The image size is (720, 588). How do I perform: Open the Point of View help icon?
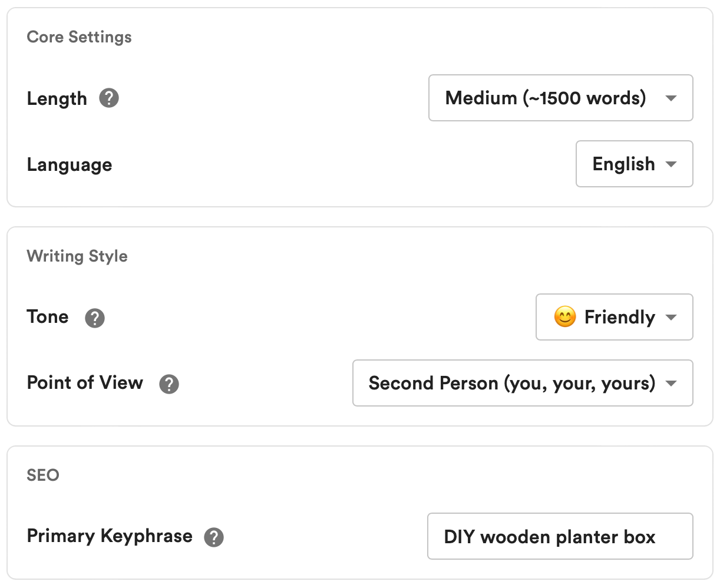point(169,384)
